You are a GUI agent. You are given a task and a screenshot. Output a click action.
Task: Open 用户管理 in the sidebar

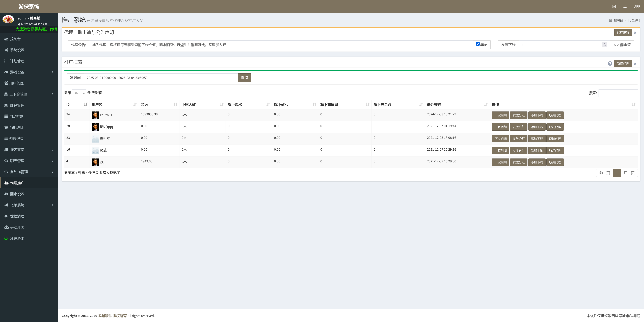16,83
